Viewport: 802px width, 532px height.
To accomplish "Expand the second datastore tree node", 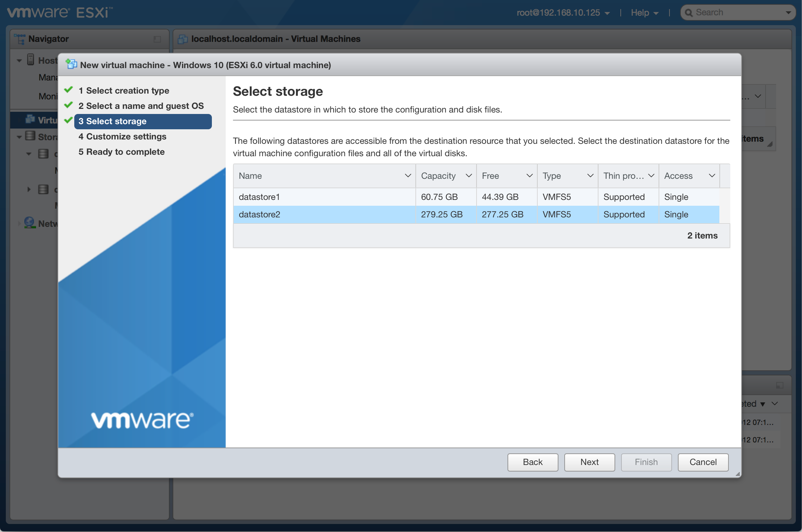I will (29, 189).
